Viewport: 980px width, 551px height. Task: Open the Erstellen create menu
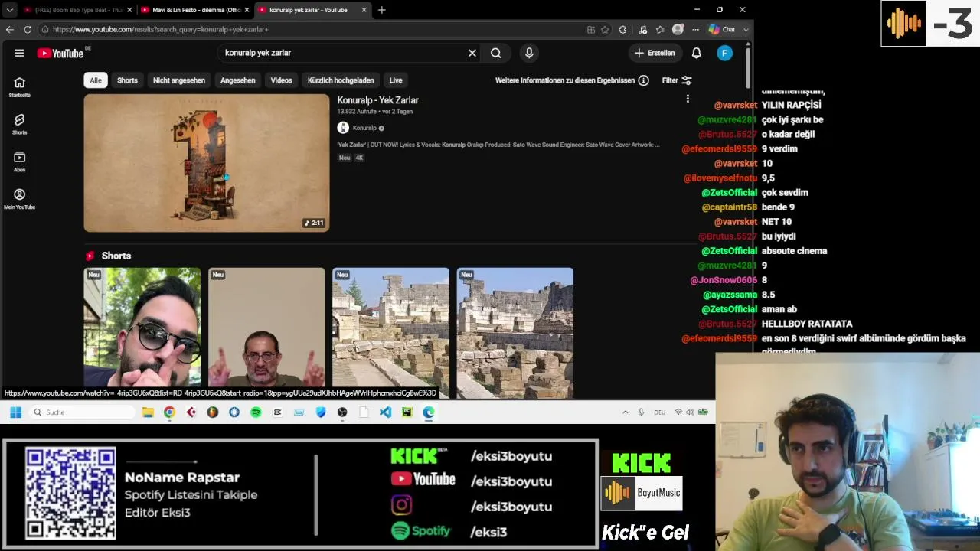click(x=655, y=53)
